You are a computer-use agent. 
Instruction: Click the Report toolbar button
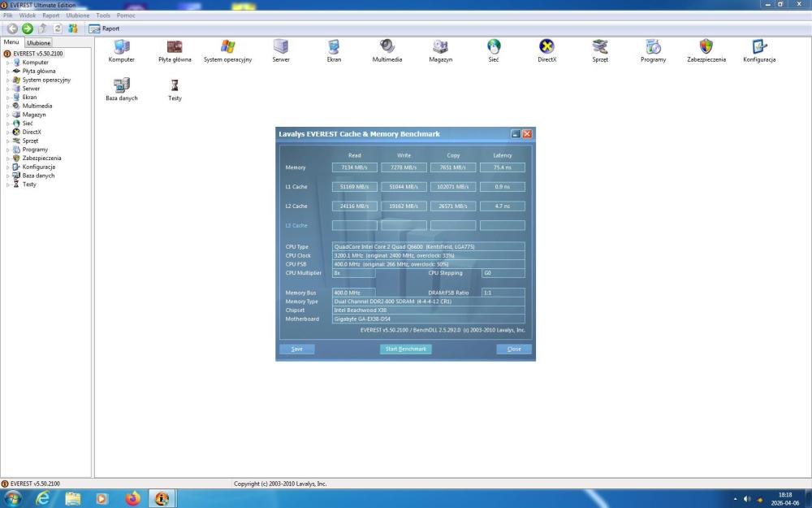click(x=104, y=28)
